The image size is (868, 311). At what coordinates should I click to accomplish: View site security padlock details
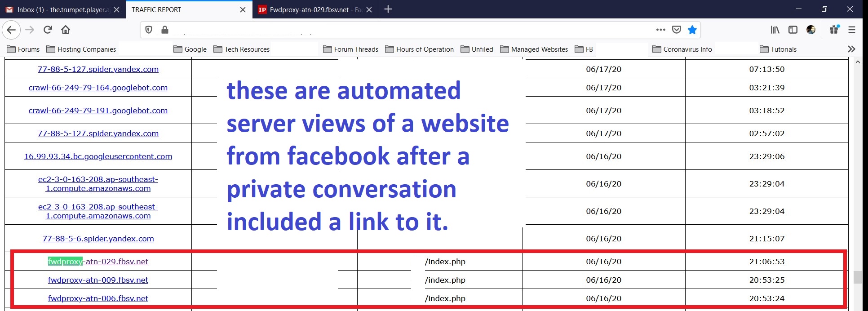click(165, 30)
